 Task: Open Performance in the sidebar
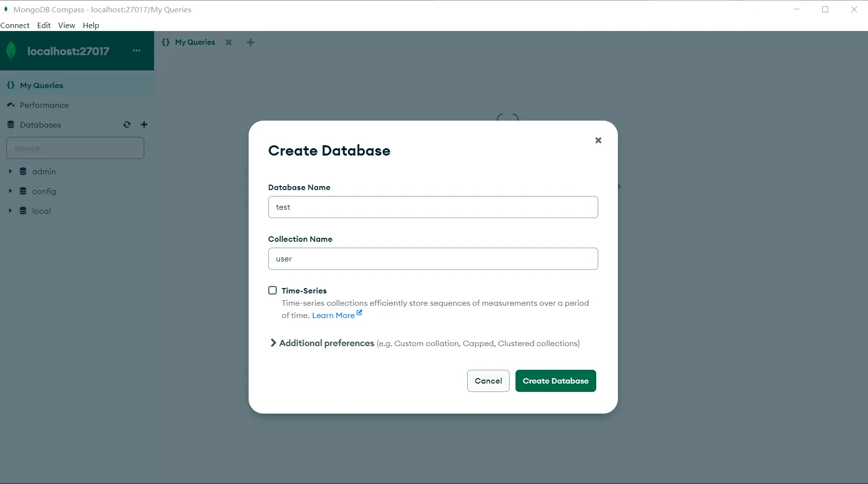[x=44, y=105]
